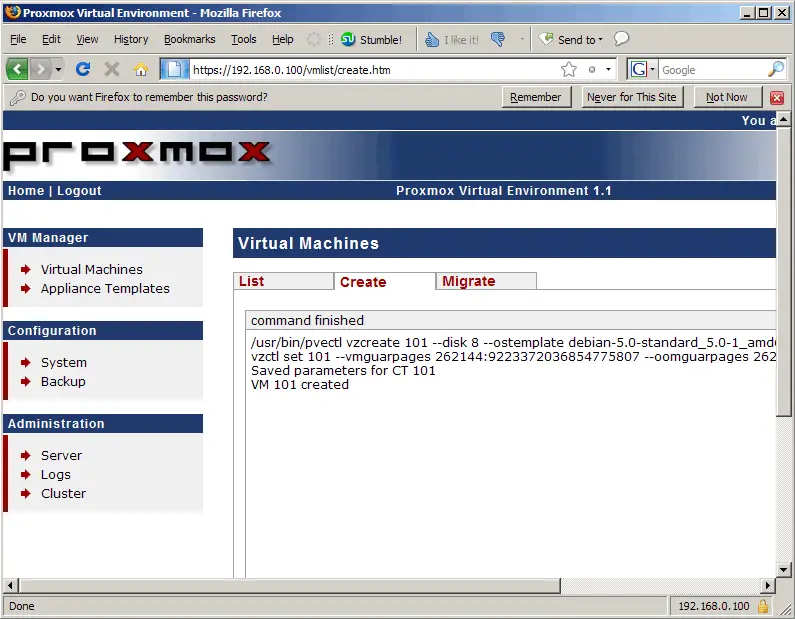
Task: Click Remember password button
Action: 536,97
